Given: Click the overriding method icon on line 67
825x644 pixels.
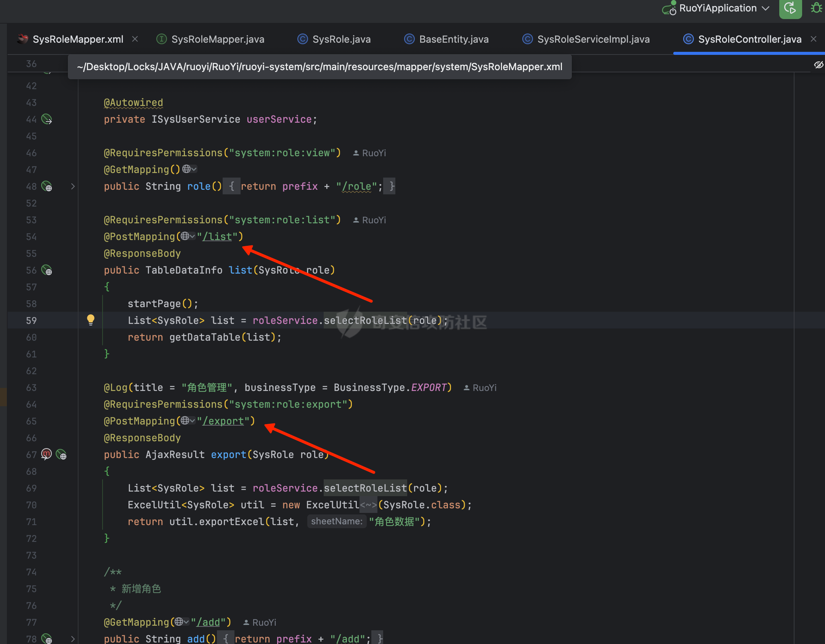Looking at the screenshot, I should point(46,454).
